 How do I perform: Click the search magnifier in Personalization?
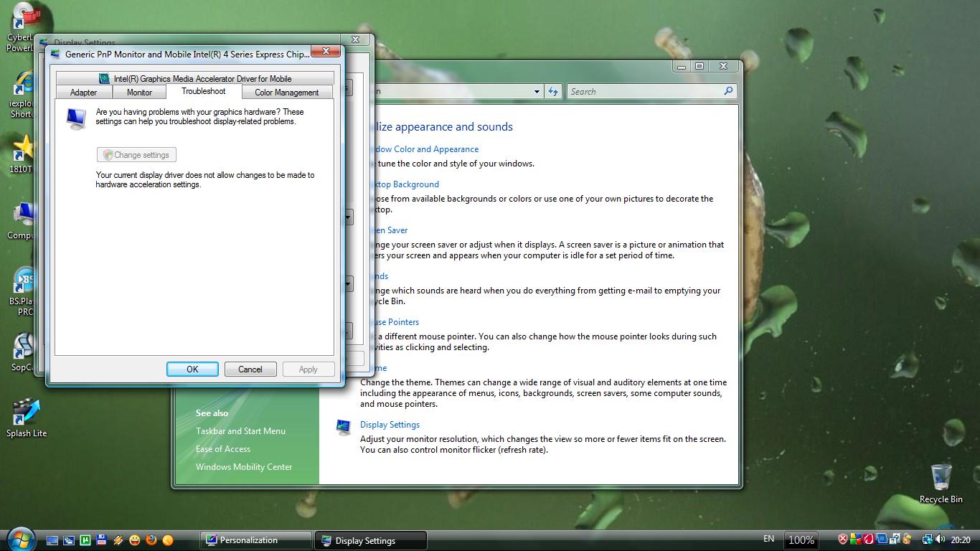(728, 91)
